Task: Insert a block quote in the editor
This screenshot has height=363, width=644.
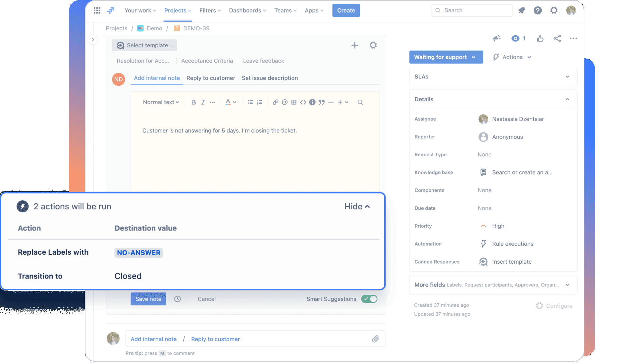Action: click(321, 102)
